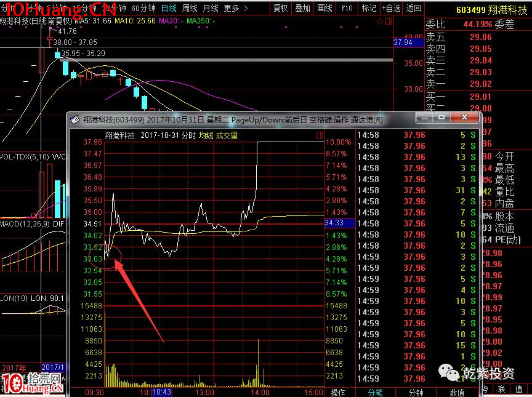Click the 10.00% limit-up axis label

(338, 142)
